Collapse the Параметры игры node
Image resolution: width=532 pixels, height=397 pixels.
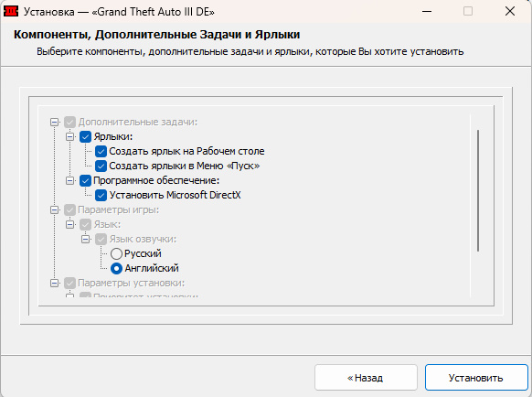(x=54, y=209)
